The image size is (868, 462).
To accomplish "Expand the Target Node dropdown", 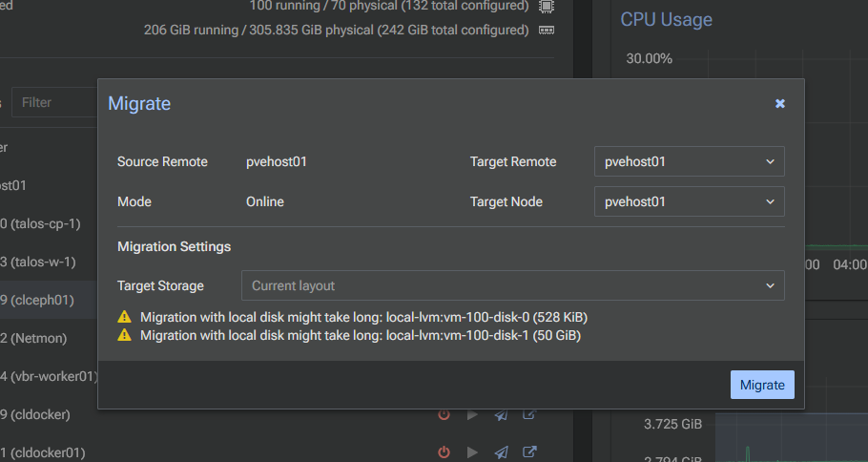I will [x=689, y=201].
